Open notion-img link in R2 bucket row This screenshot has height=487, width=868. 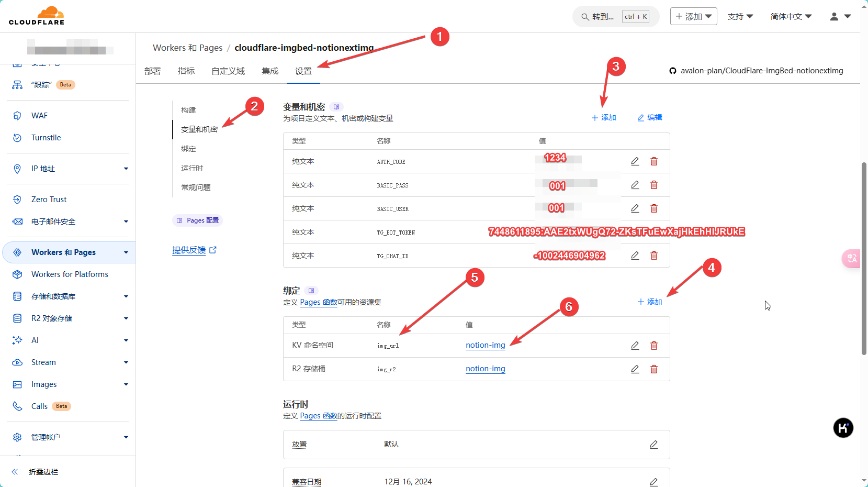point(486,369)
